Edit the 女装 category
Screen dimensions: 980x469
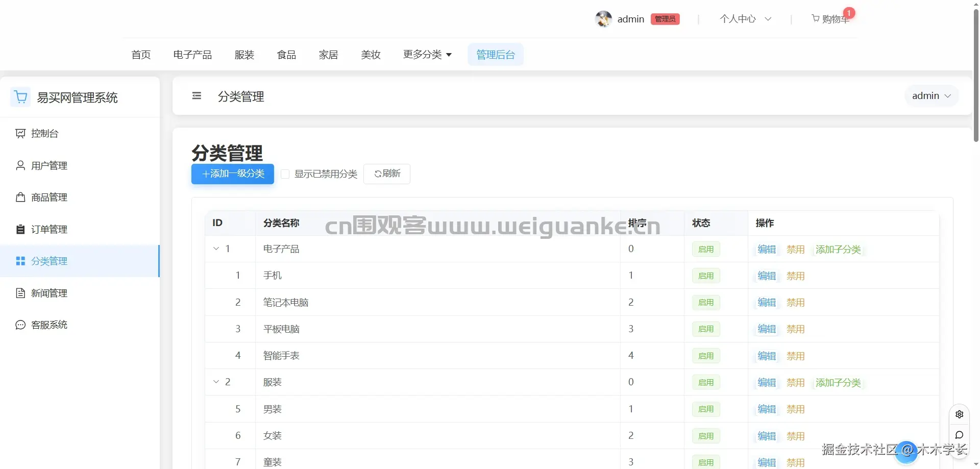[767, 436]
